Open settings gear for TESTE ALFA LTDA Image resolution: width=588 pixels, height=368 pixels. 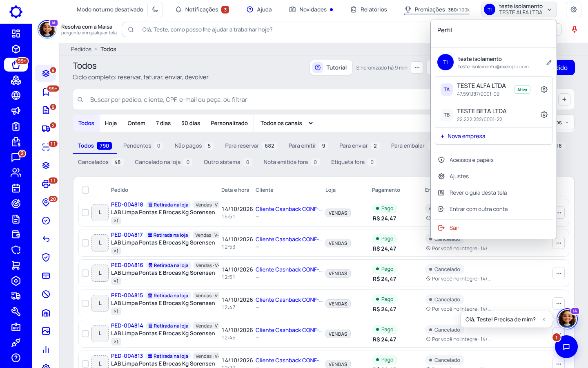coord(544,90)
